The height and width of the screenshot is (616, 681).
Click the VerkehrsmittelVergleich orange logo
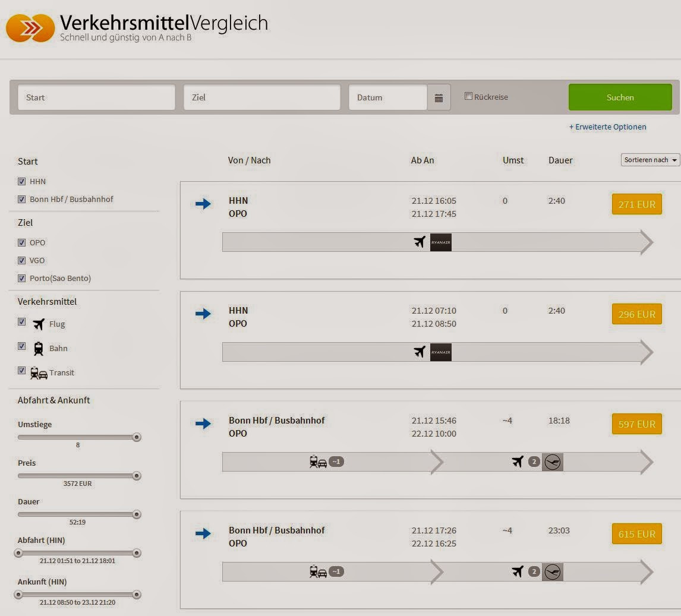[30, 29]
